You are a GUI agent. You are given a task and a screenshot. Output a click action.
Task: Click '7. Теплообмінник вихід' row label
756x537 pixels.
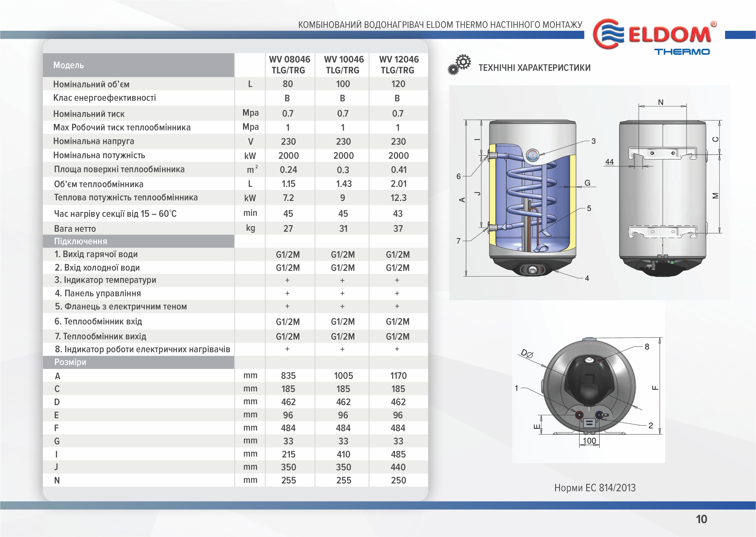coord(100,336)
